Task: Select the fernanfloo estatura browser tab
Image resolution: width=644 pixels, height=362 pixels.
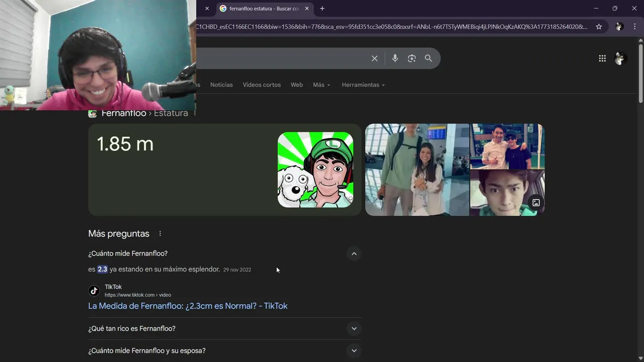Action: coord(264,9)
